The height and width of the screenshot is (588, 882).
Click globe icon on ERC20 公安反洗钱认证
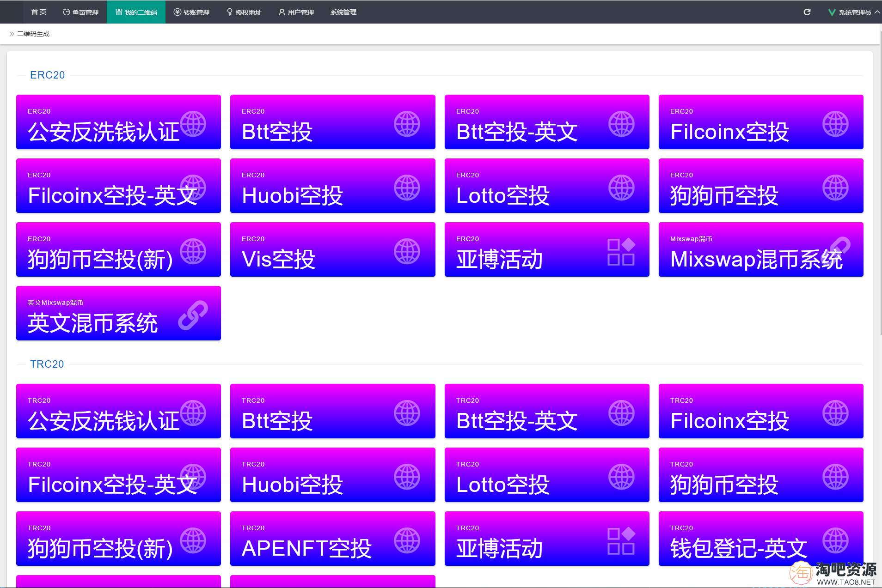pyautogui.click(x=193, y=124)
